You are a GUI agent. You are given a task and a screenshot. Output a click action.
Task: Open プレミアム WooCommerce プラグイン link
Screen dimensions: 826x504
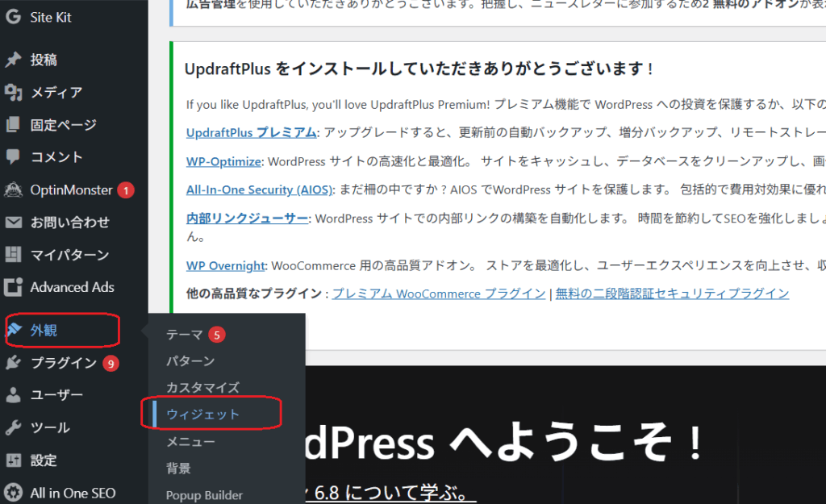439,294
